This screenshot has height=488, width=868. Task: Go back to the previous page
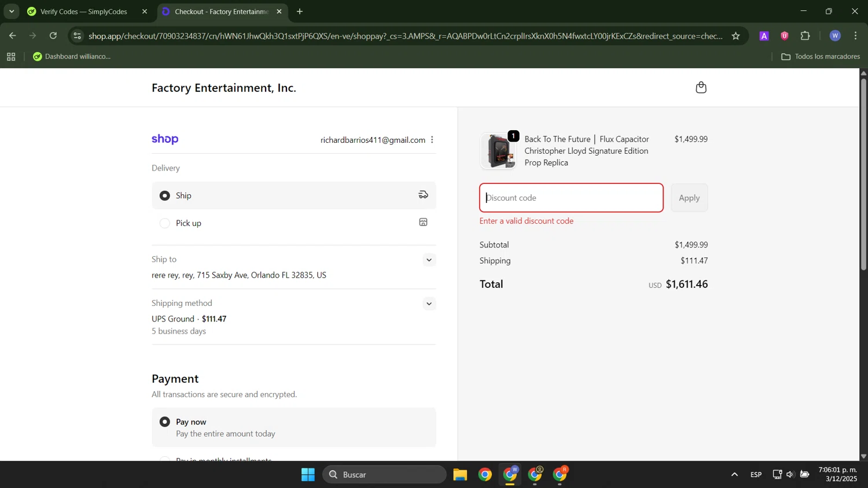(12, 36)
